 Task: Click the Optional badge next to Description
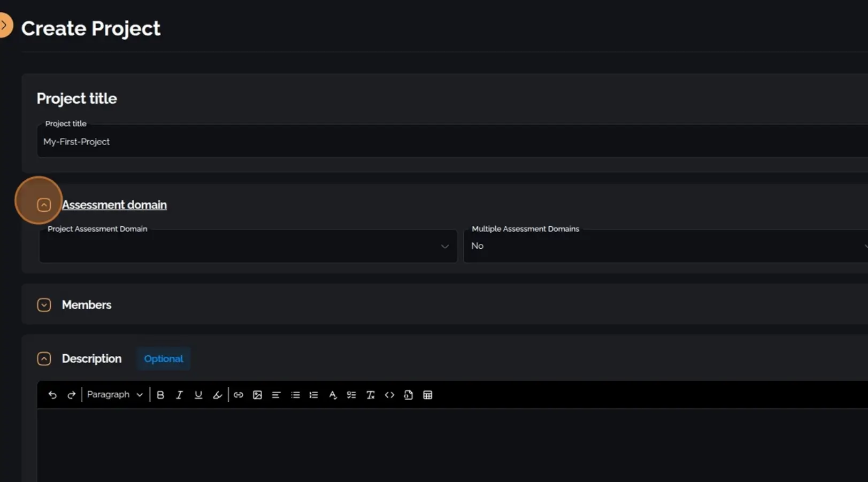click(x=163, y=358)
